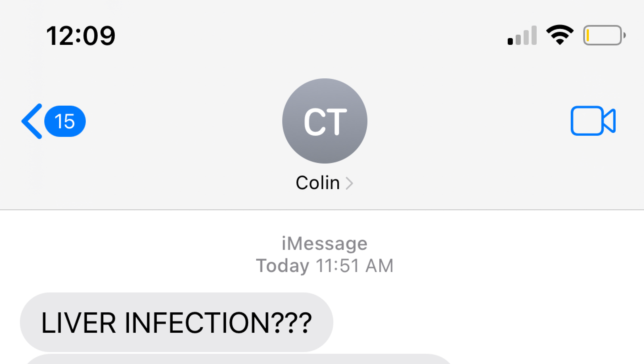
Task: Tap the blue back chevron arrow
Action: pyautogui.click(x=32, y=121)
